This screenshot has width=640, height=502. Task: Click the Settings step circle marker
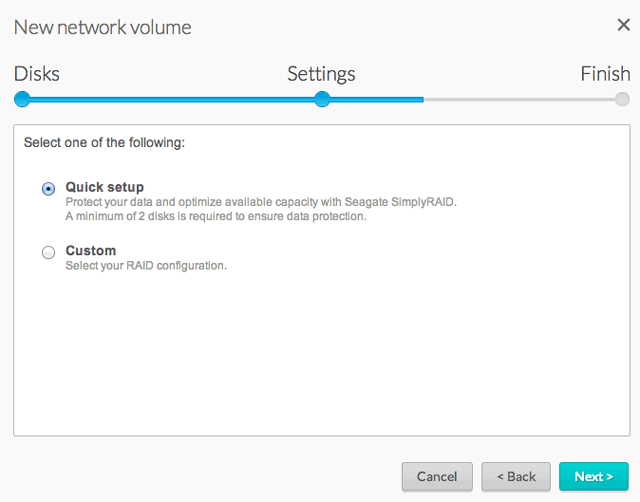[322, 99]
